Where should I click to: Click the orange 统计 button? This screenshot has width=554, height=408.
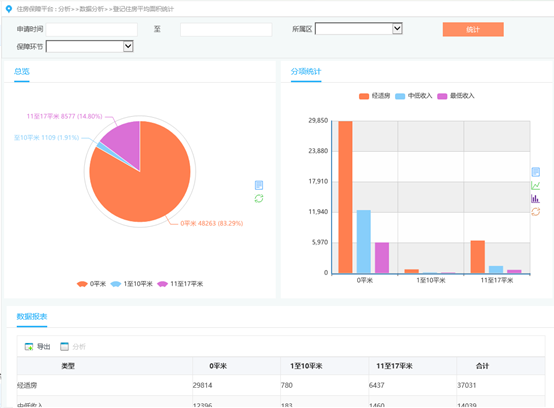[x=473, y=29]
